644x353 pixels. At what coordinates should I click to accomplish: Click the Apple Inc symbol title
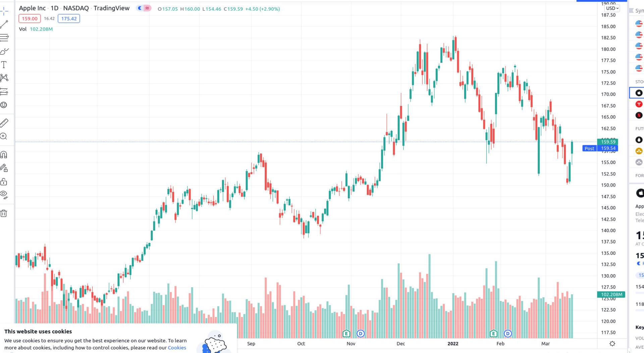pos(32,8)
